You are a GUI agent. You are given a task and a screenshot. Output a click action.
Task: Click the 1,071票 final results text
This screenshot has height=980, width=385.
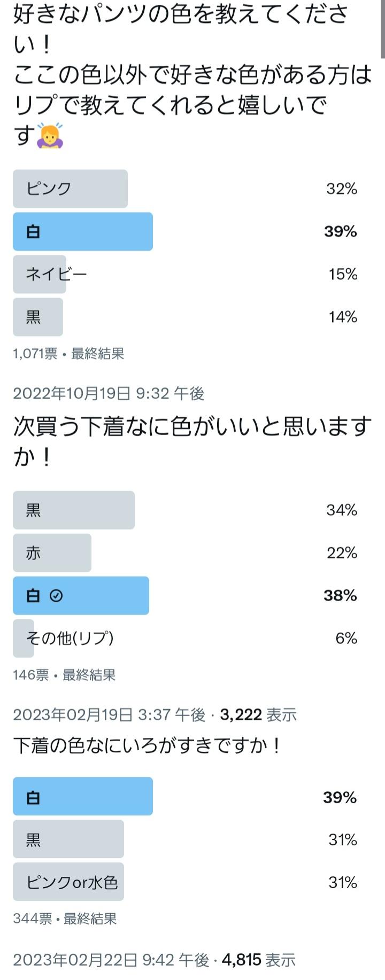point(68,354)
